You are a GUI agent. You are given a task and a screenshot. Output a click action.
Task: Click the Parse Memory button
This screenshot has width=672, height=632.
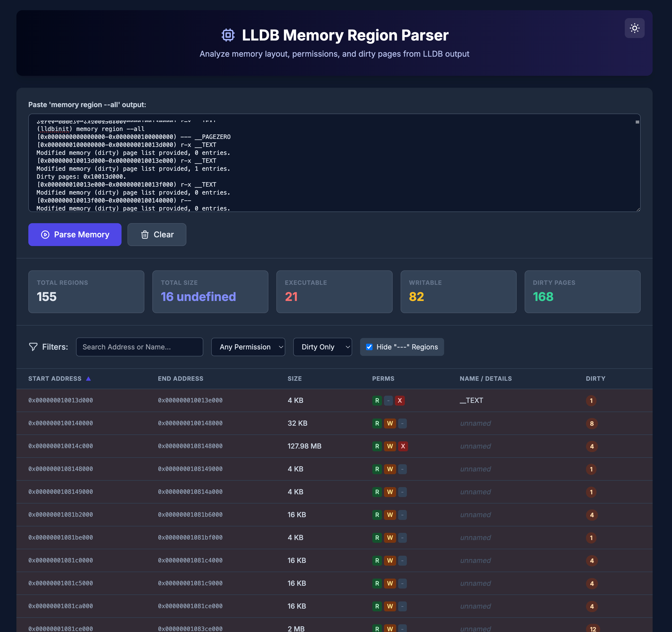click(75, 235)
